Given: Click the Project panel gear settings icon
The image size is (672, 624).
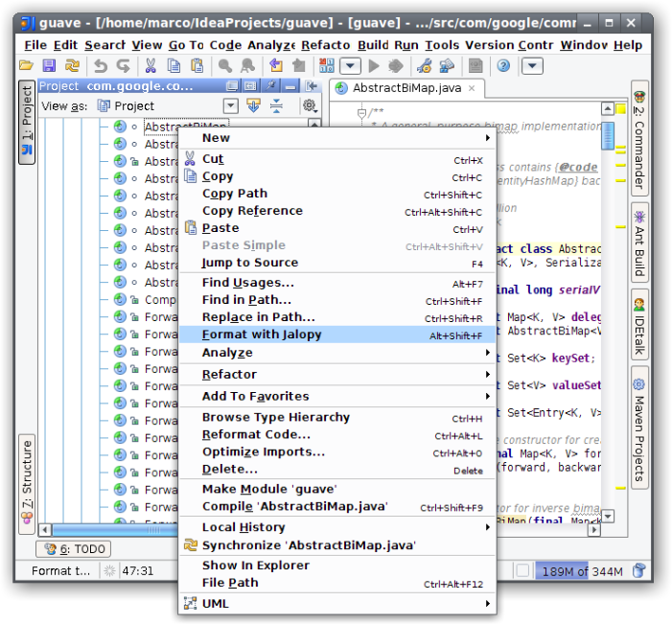Looking at the screenshot, I should (x=310, y=105).
